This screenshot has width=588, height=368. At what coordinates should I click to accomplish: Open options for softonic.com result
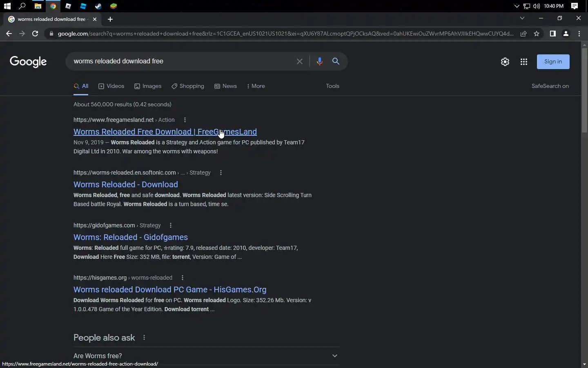tap(221, 173)
